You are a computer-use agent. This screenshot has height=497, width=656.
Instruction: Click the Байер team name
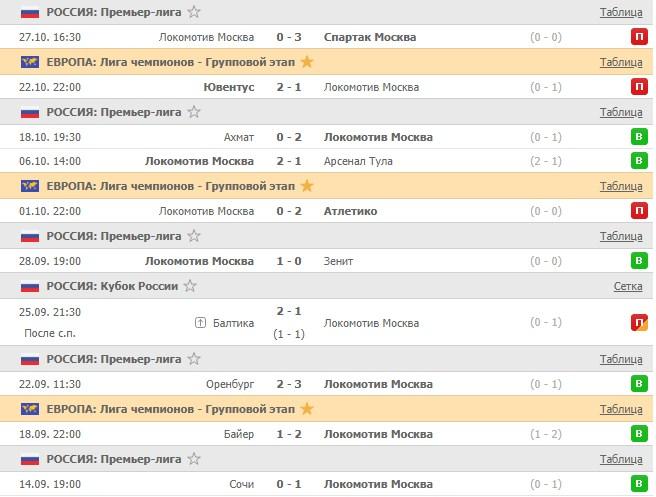pyautogui.click(x=240, y=434)
